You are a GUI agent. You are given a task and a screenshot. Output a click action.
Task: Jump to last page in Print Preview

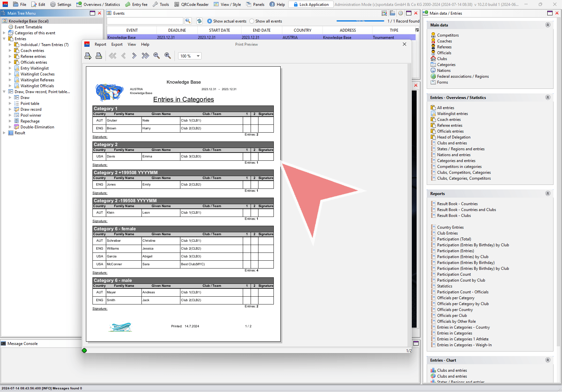pos(145,56)
